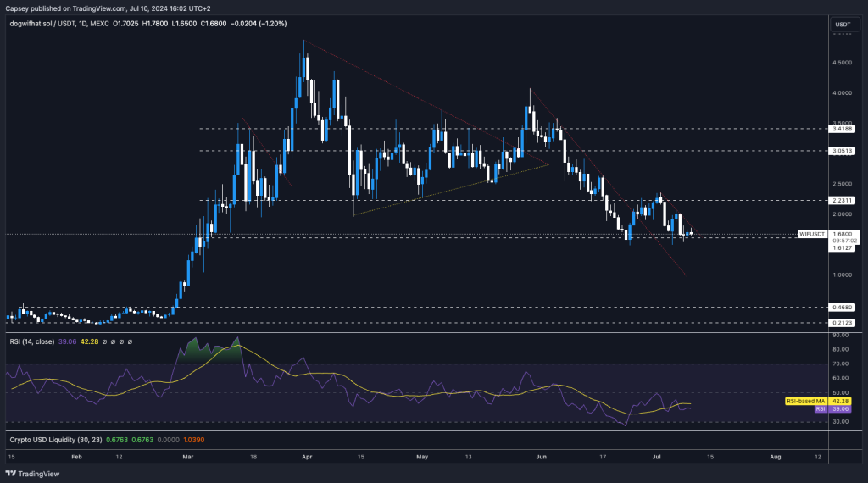Click the 90.00 RSI axis tick
Viewport: 868px width, 483px height.
tap(840, 336)
